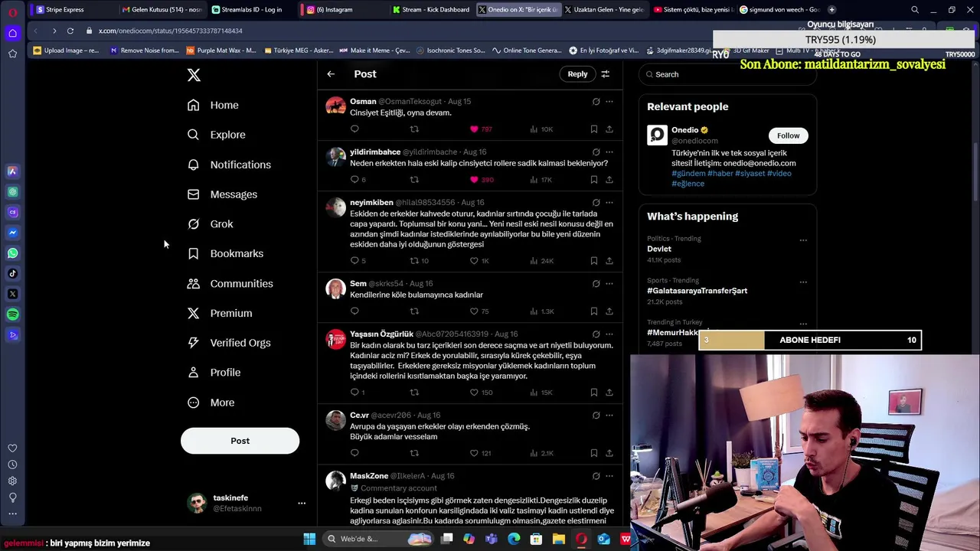Open Grok in the sidebar

211,224
